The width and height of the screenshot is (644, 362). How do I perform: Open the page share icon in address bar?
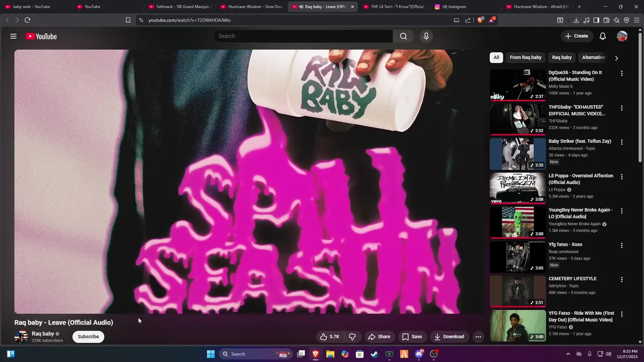[468, 20]
